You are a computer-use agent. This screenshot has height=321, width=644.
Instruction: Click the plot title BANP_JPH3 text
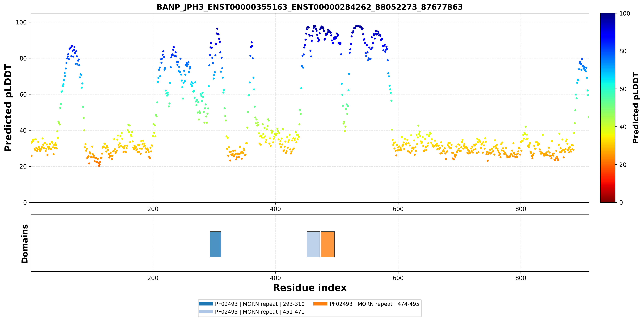(x=310, y=7)
